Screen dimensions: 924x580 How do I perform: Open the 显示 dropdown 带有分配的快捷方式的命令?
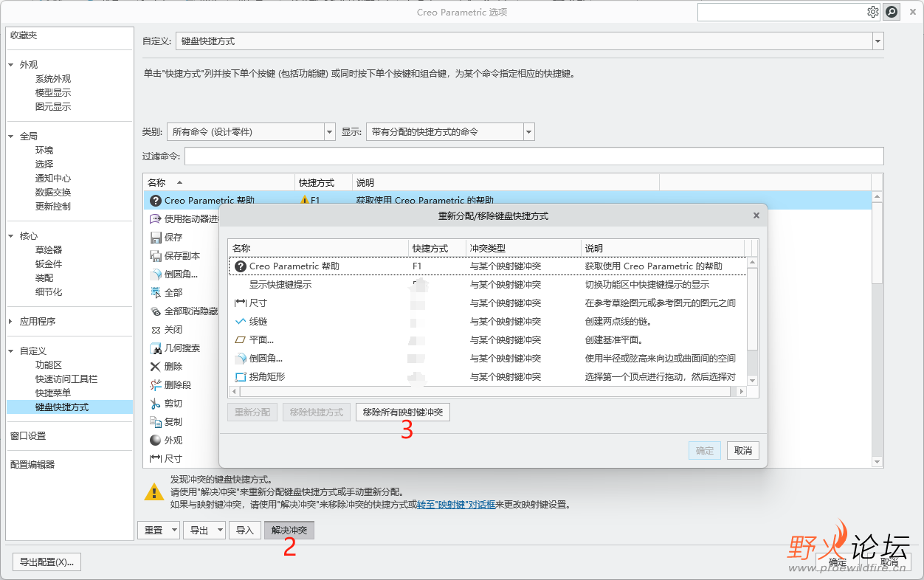pos(529,132)
